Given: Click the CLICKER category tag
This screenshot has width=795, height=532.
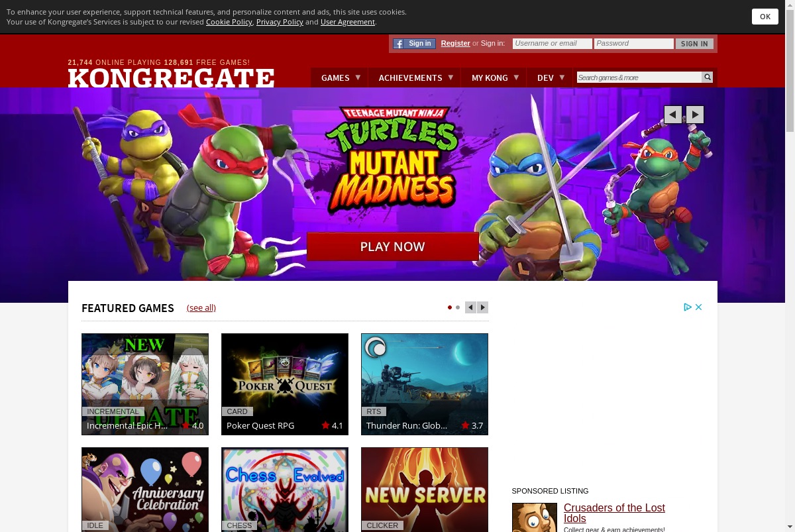Looking at the screenshot, I should pos(382,525).
